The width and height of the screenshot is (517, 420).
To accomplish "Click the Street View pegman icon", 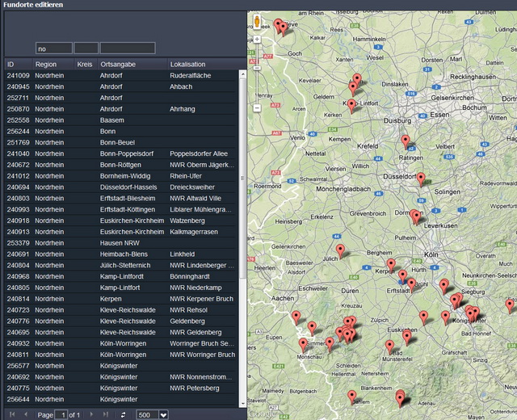I will [257, 21].
